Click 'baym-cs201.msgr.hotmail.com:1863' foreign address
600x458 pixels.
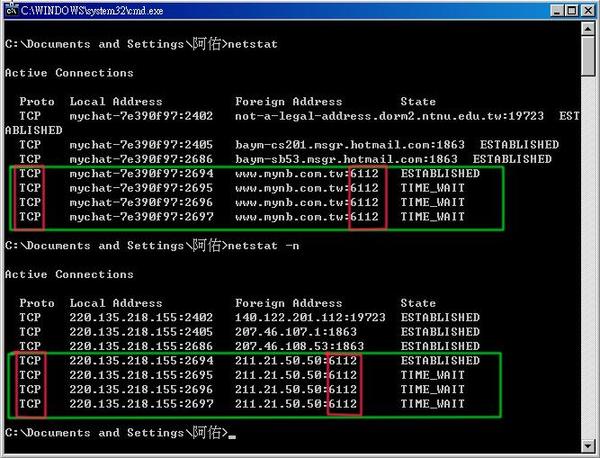[x=350, y=145]
